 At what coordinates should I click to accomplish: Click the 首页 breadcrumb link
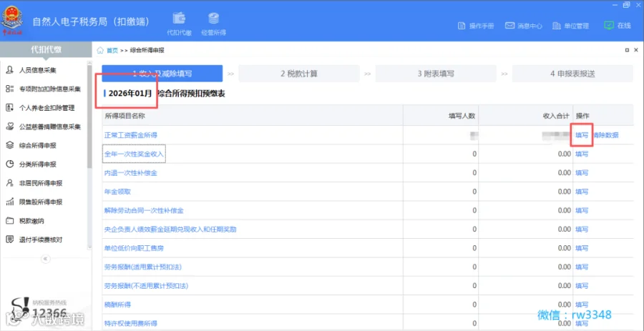112,50
